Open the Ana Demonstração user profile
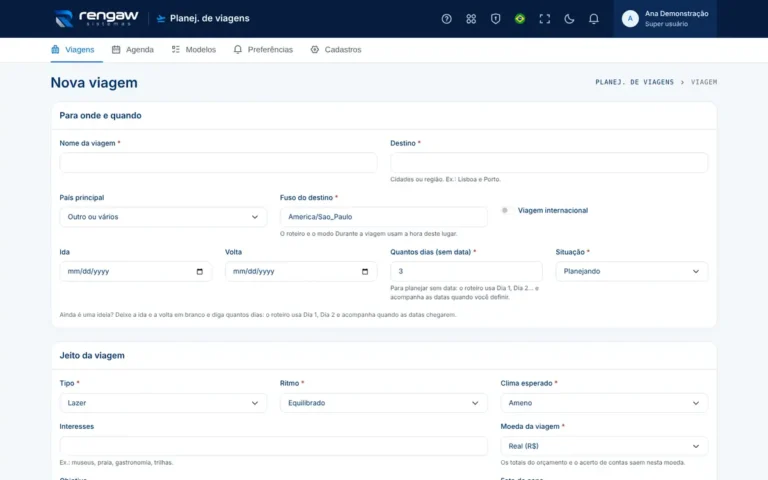Screen dimensions: 768x480 coord(665,19)
